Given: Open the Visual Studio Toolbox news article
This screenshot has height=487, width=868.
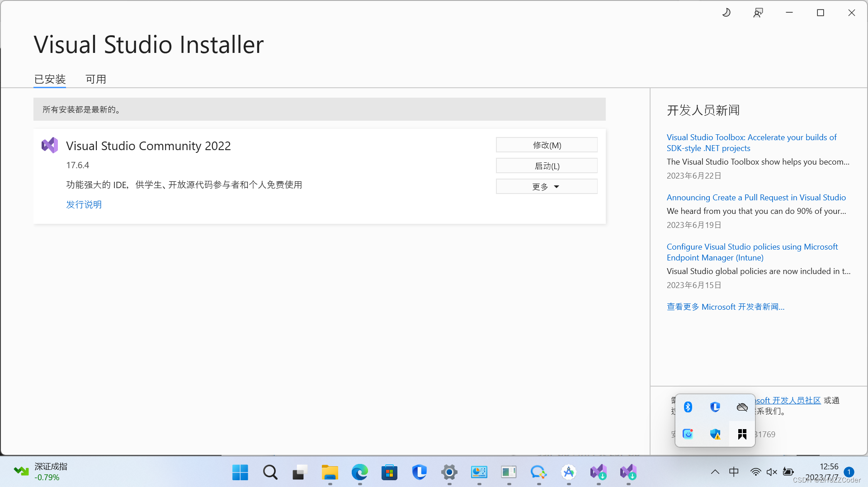Looking at the screenshot, I should point(751,142).
